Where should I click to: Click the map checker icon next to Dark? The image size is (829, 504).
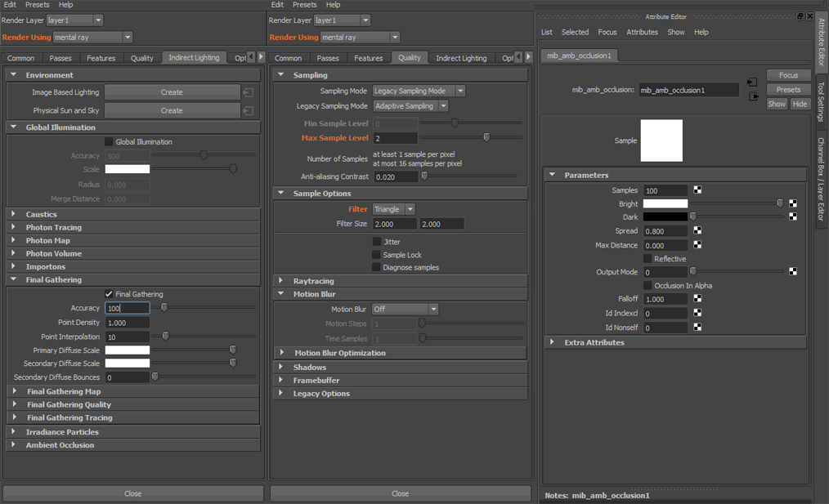tap(792, 216)
